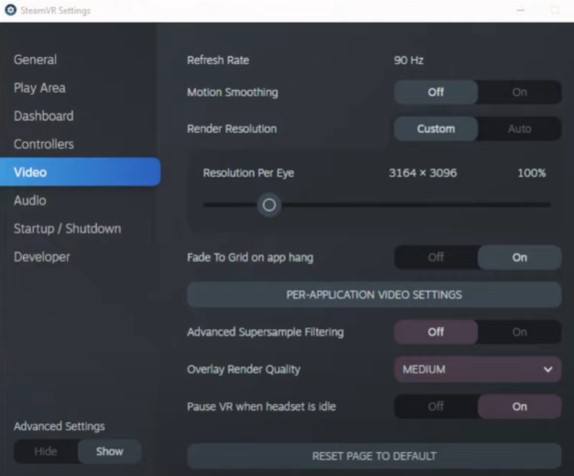Click the 3164 × 3096 resolution value
This screenshot has width=574, height=476.
click(423, 173)
